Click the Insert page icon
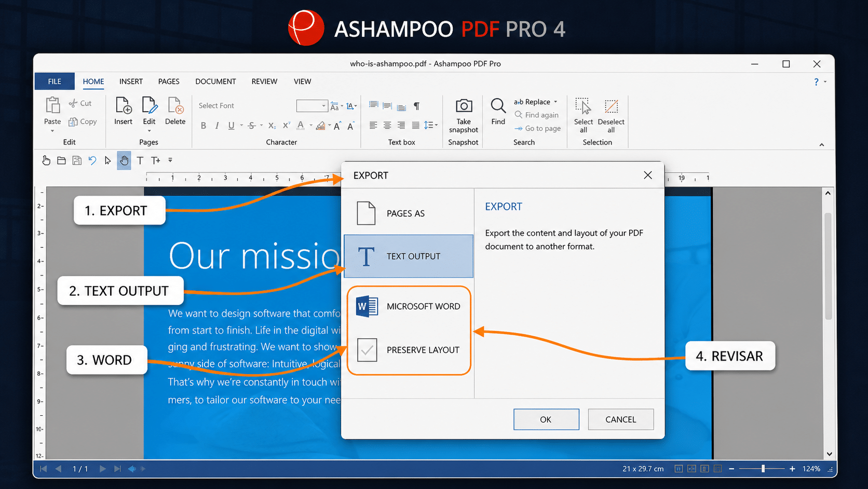This screenshot has width=868, height=489. [123, 105]
